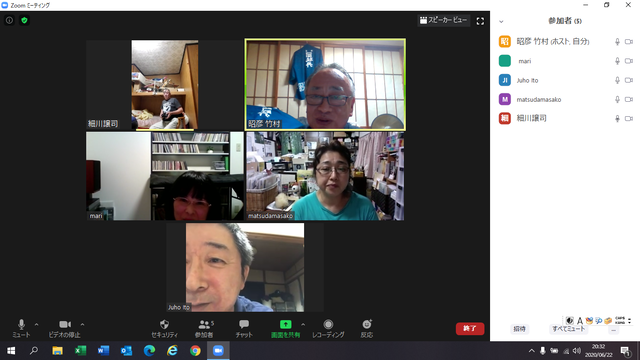Expand video options arrow beside stop video

[x=82, y=325]
